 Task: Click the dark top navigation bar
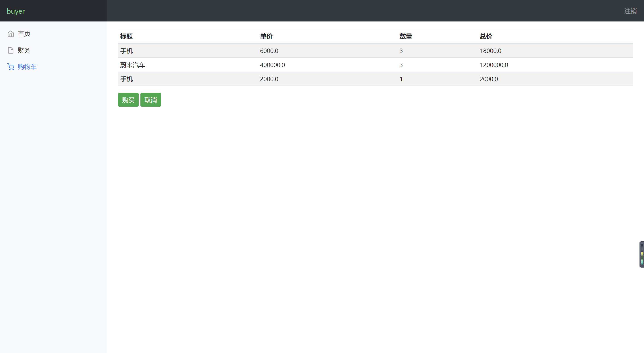(x=375, y=11)
